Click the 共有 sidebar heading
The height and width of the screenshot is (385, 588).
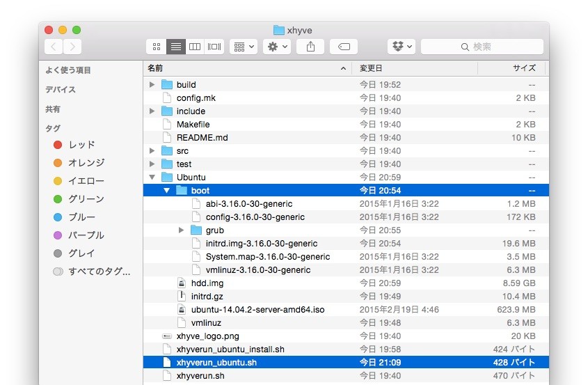coord(53,109)
